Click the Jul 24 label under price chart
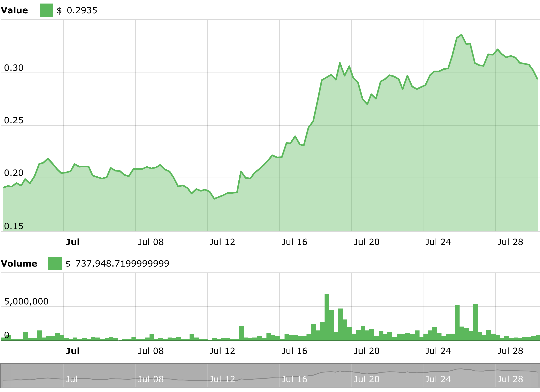This screenshot has height=392, width=540. pos(438,242)
